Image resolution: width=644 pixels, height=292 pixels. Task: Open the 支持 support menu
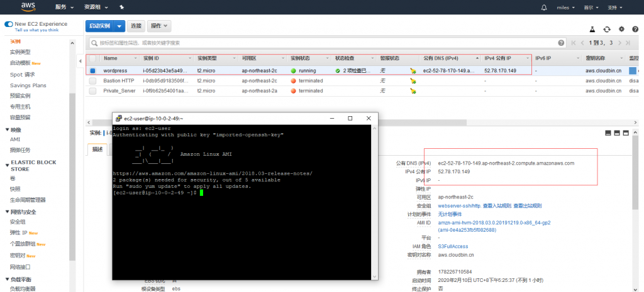pos(615,8)
